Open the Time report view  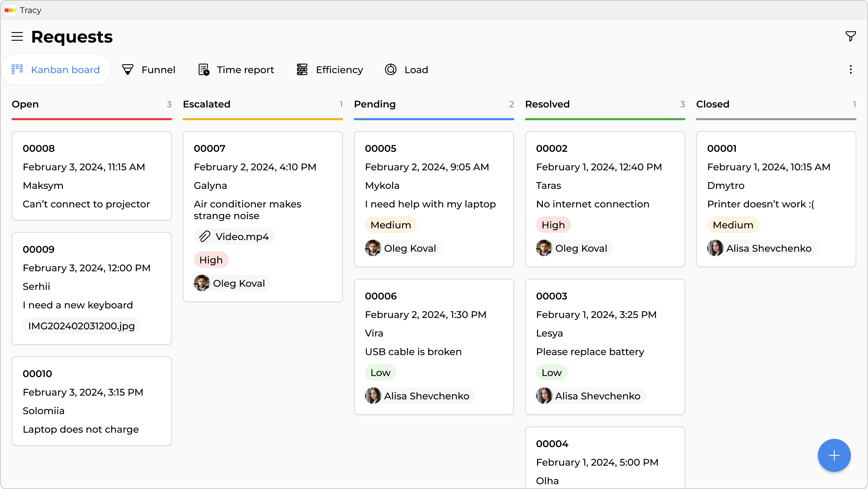point(236,70)
